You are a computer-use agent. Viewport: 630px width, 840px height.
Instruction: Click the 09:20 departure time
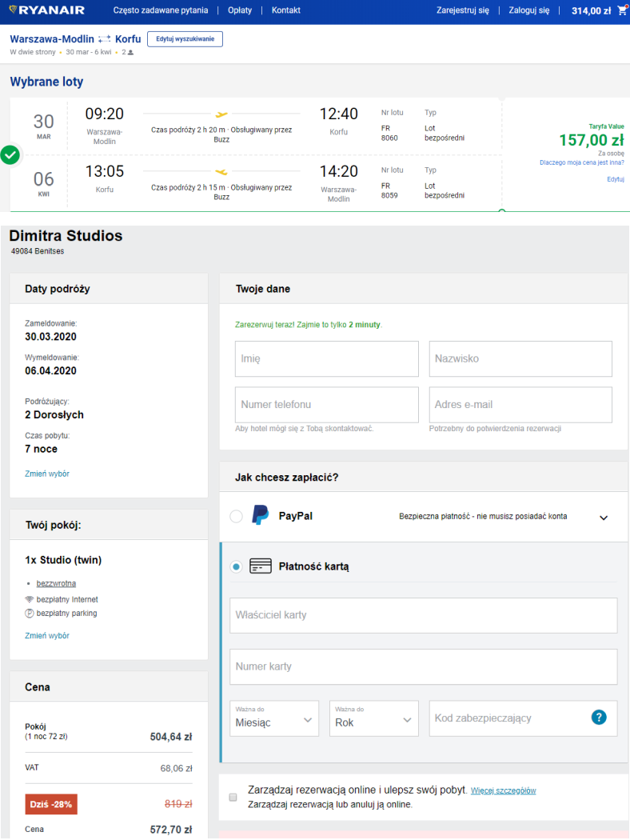click(x=105, y=114)
